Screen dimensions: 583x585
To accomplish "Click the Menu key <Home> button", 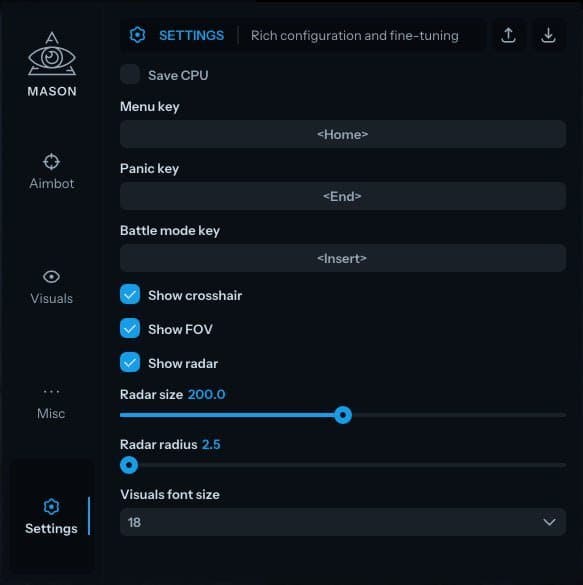I will (343, 134).
